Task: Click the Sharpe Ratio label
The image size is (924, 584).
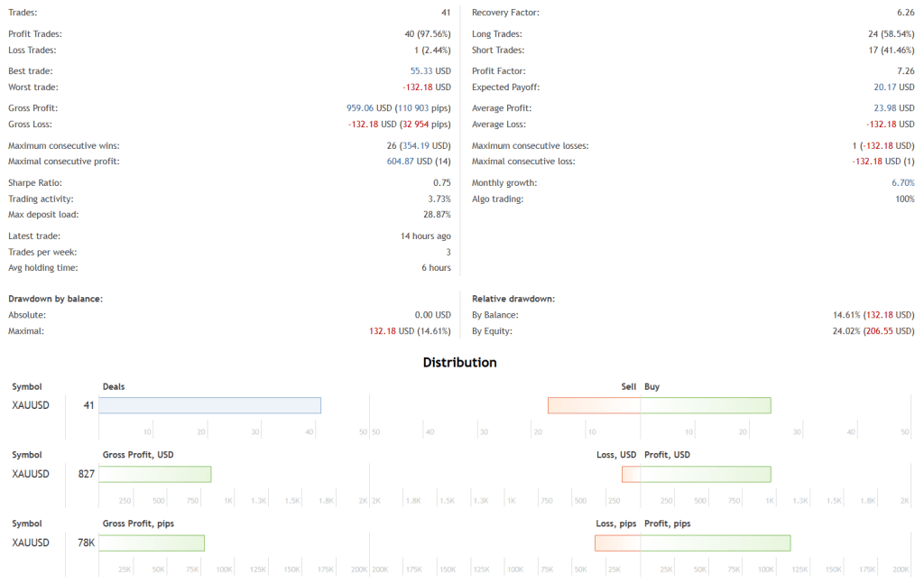Action: 34,182
